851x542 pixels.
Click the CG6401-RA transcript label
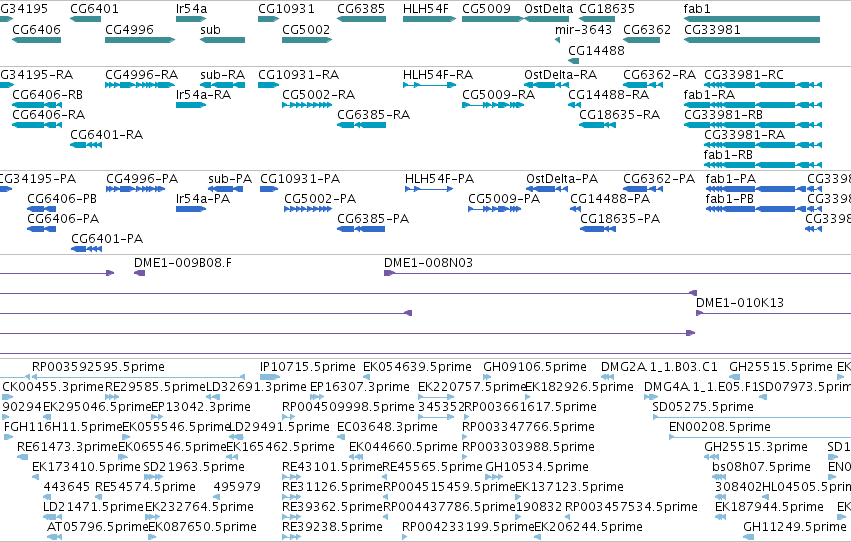[106, 135]
